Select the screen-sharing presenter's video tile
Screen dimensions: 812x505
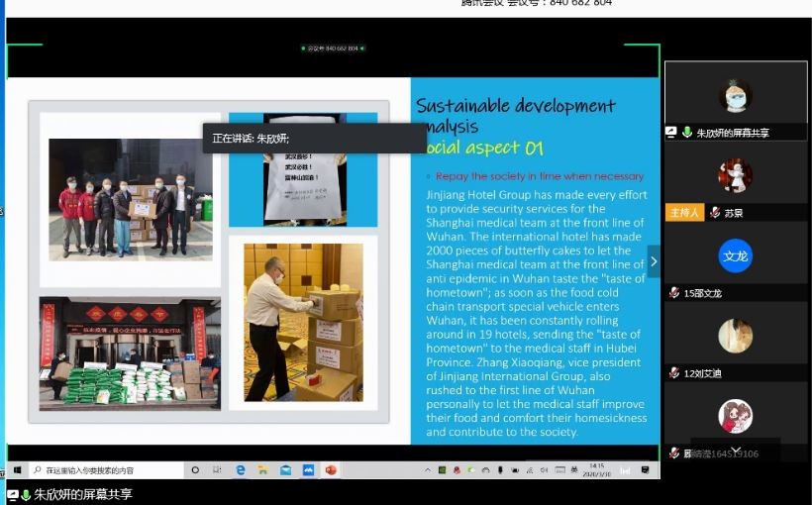click(x=736, y=100)
